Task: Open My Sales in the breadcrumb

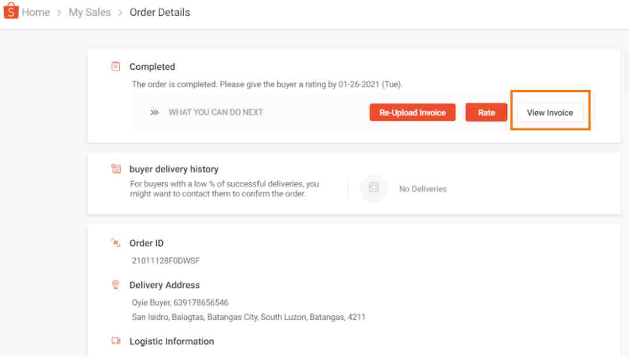Action: point(90,12)
